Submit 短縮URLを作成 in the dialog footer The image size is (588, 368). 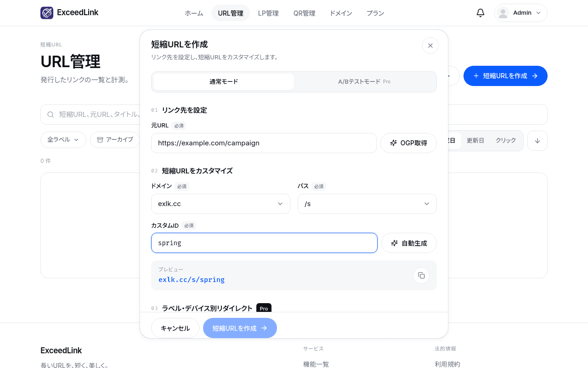[x=240, y=328]
